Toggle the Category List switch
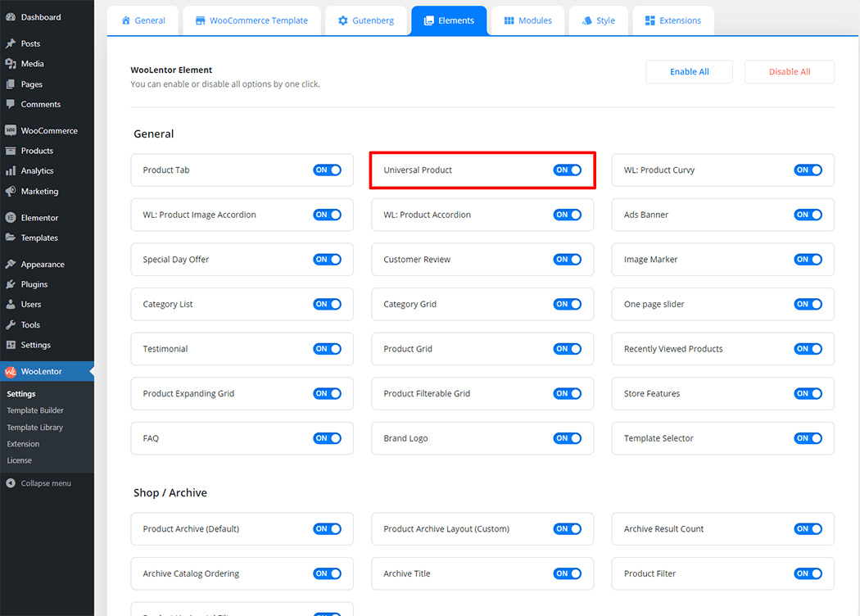The image size is (860, 616). coord(328,305)
